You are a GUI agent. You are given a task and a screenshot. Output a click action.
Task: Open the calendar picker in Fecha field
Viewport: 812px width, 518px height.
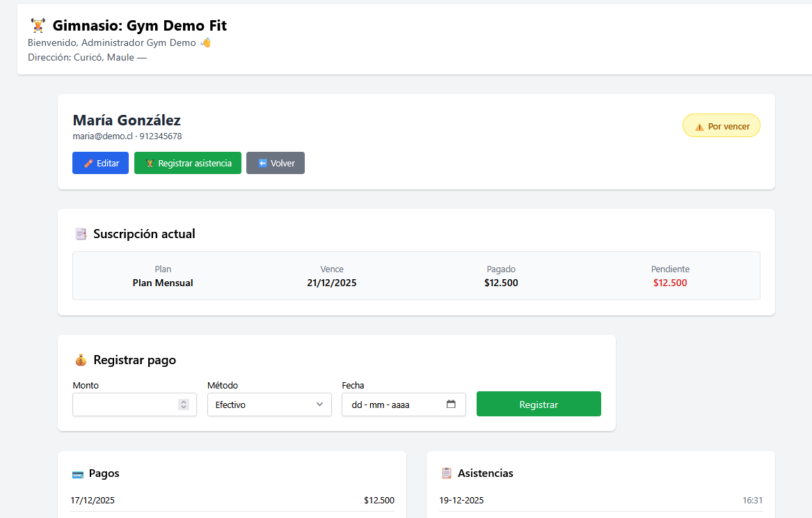tap(451, 405)
